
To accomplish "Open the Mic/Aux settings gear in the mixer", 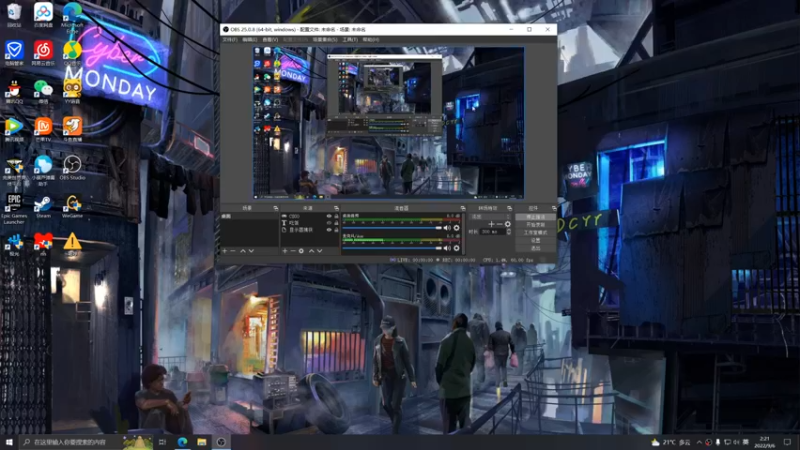I will [457, 248].
